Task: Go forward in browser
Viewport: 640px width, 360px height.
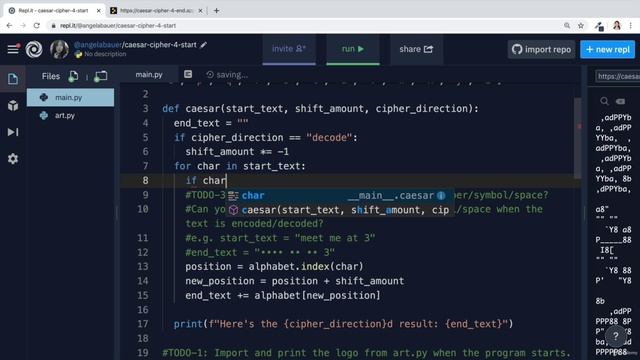Action: point(23,25)
